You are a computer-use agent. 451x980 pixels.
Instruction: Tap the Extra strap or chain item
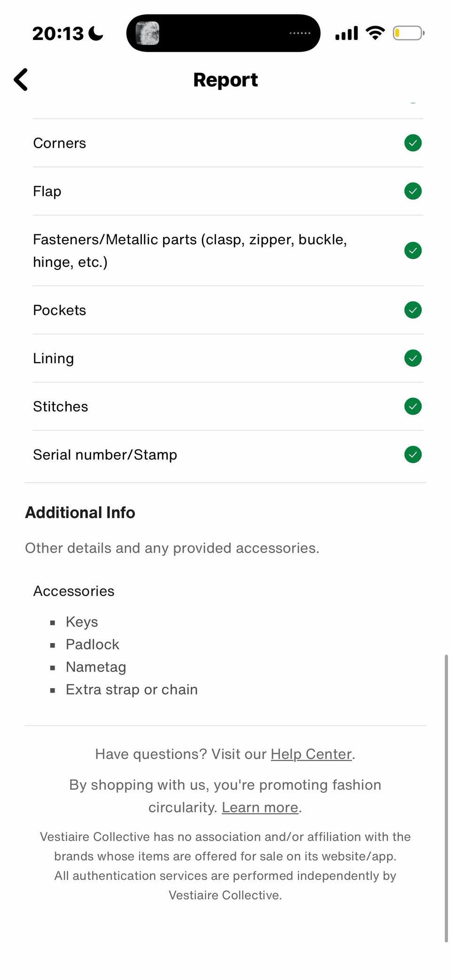point(132,690)
